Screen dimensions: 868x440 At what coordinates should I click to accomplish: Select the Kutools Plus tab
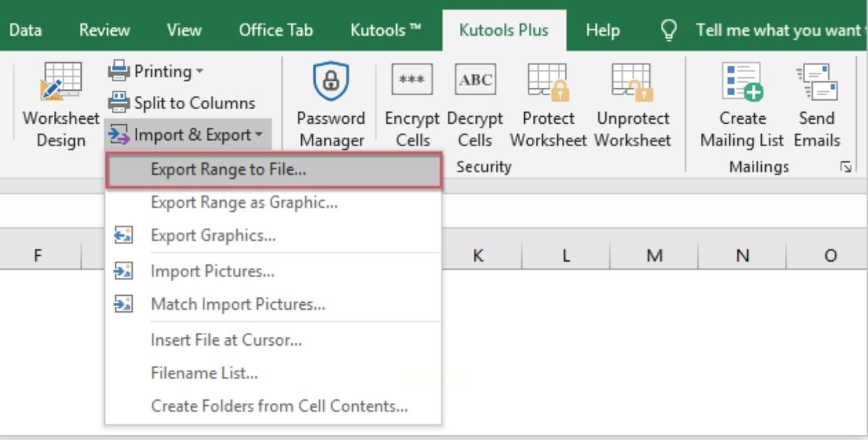pyautogui.click(x=504, y=29)
